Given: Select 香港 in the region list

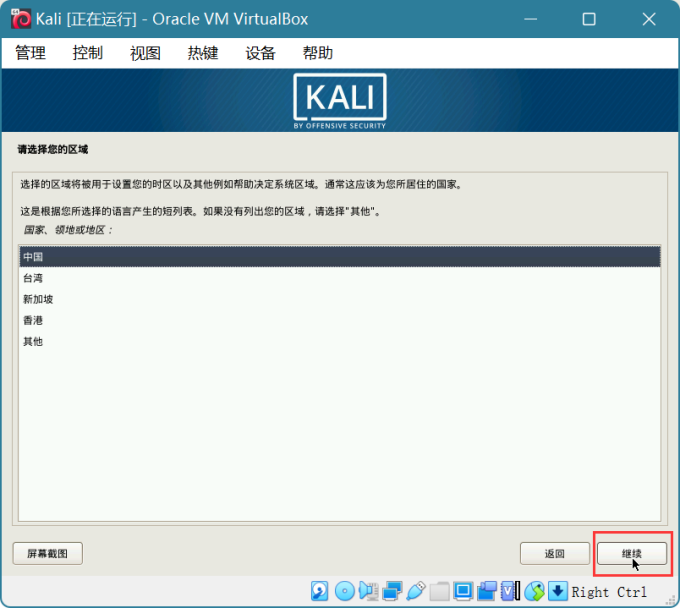Looking at the screenshot, I should [340, 321].
